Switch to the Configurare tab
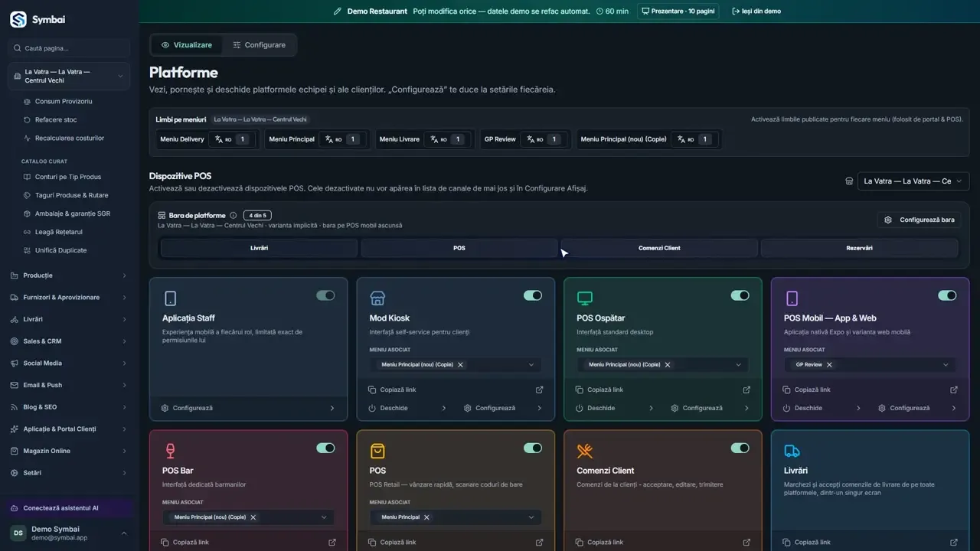The image size is (980, 551). pyautogui.click(x=259, y=45)
